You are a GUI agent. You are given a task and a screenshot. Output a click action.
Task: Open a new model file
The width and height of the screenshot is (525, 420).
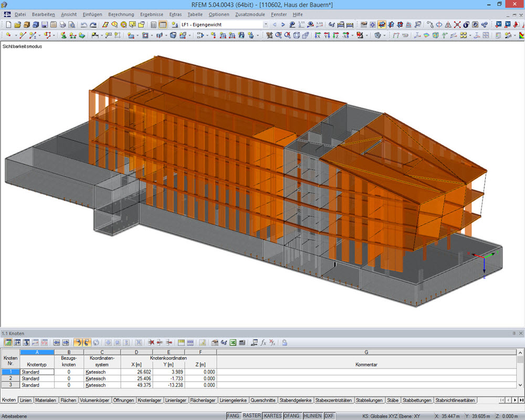coord(9,24)
